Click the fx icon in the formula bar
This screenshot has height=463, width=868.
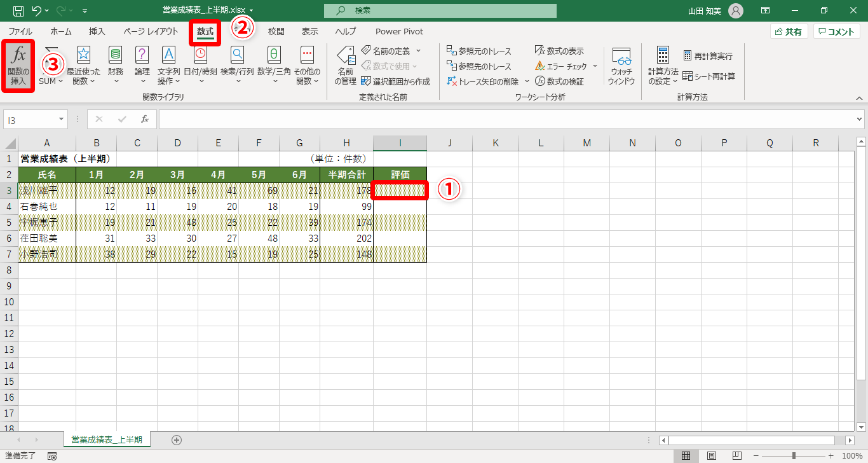[x=145, y=119]
